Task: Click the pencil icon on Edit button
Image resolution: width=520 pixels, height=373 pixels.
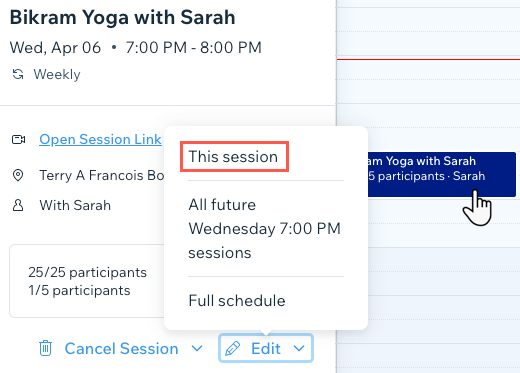Action: point(233,348)
